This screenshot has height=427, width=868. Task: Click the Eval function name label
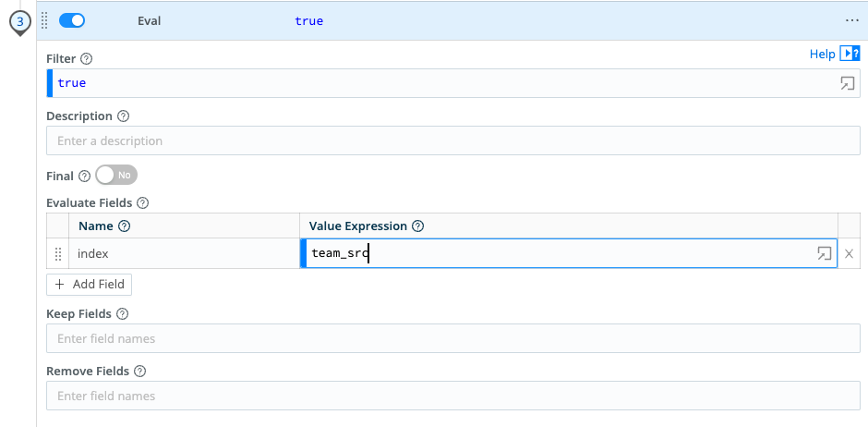click(150, 21)
